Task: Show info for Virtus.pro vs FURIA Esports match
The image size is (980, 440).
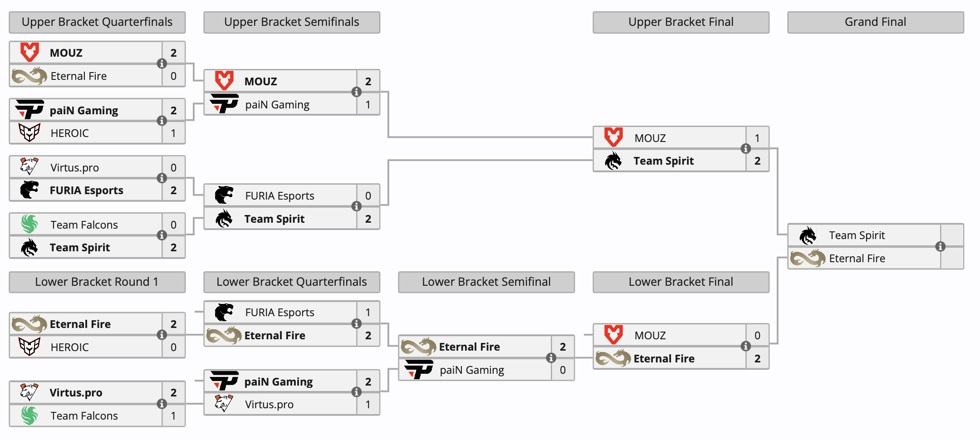Action: 162,178
